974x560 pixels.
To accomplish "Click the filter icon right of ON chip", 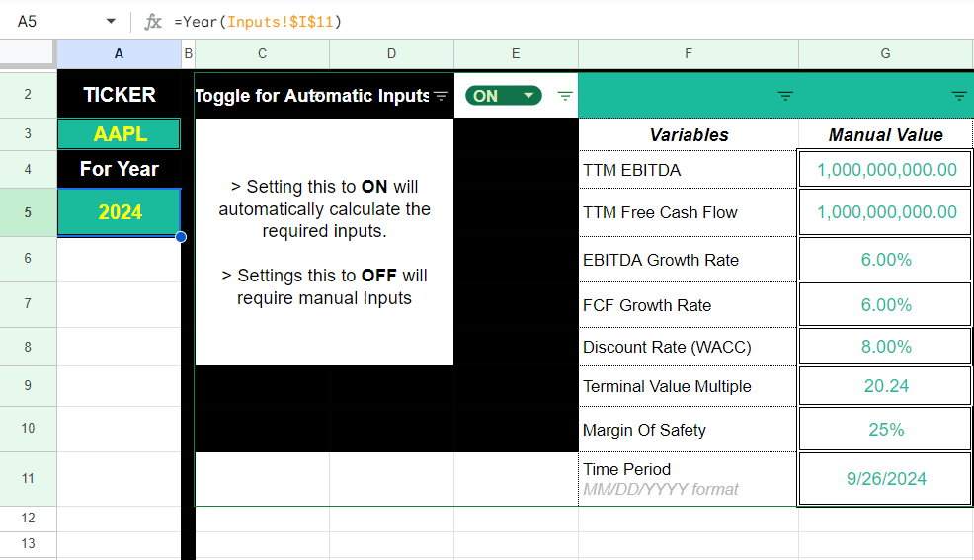I will [565, 96].
